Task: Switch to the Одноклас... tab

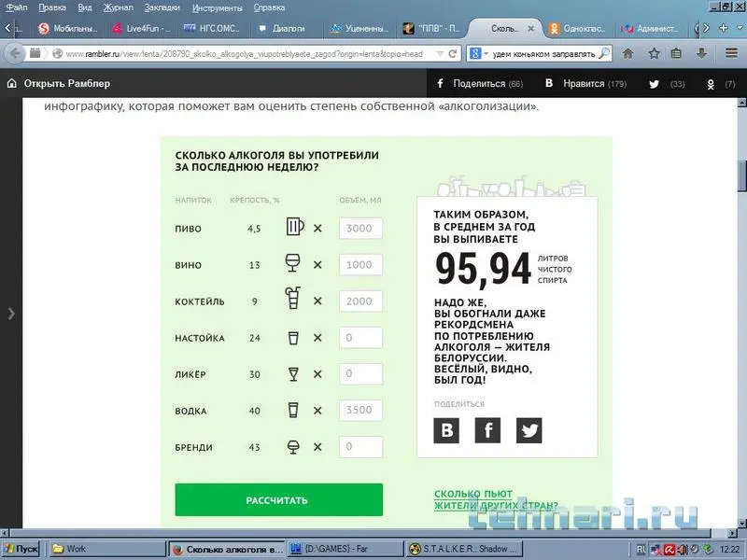Action: tap(578, 29)
